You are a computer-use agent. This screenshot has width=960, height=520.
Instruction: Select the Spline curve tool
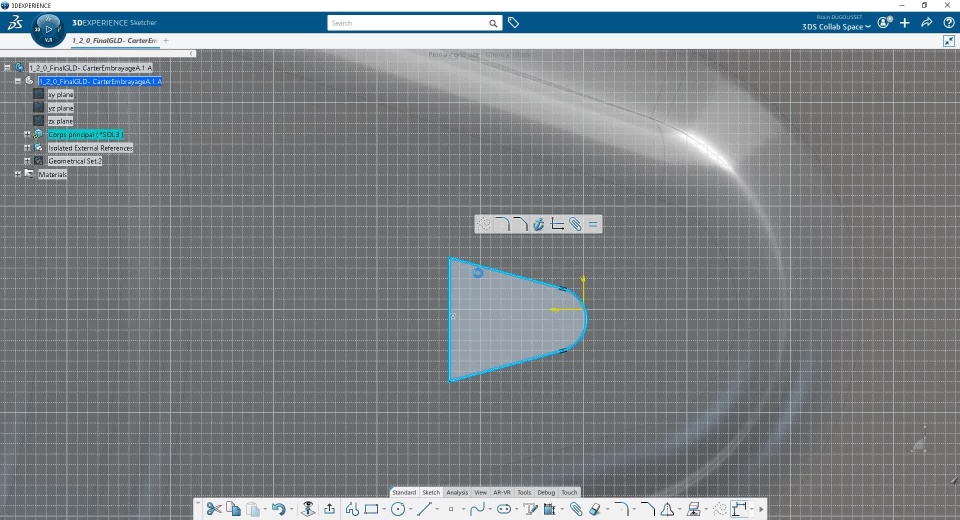coord(478,509)
